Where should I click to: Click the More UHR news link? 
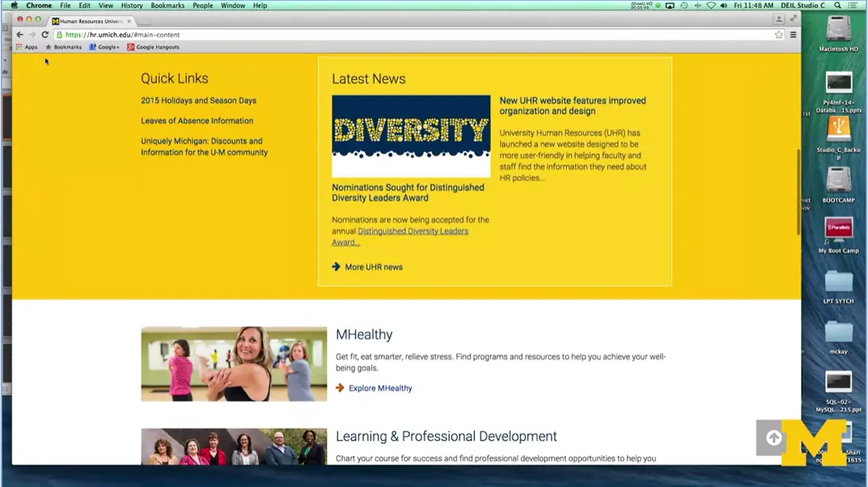point(373,267)
